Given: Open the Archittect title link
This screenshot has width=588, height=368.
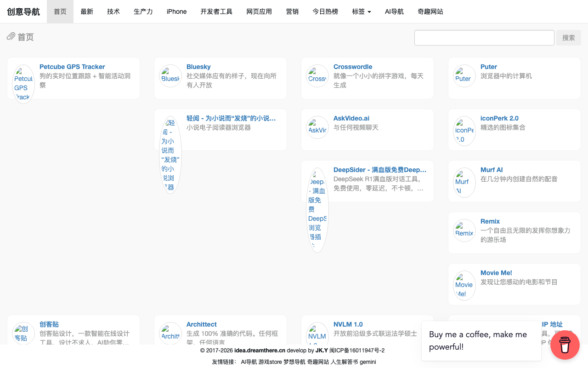Looking at the screenshot, I should coord(202,324).
